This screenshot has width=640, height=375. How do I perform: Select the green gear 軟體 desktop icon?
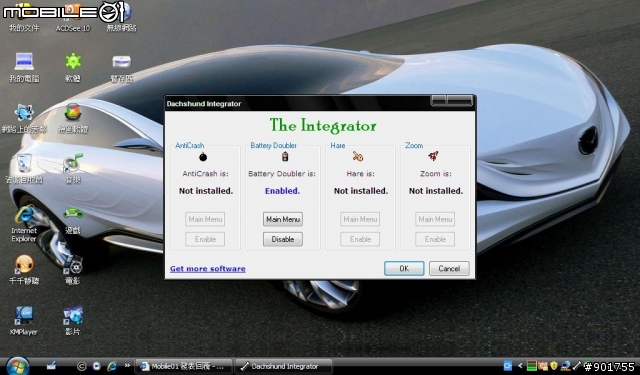73,67
